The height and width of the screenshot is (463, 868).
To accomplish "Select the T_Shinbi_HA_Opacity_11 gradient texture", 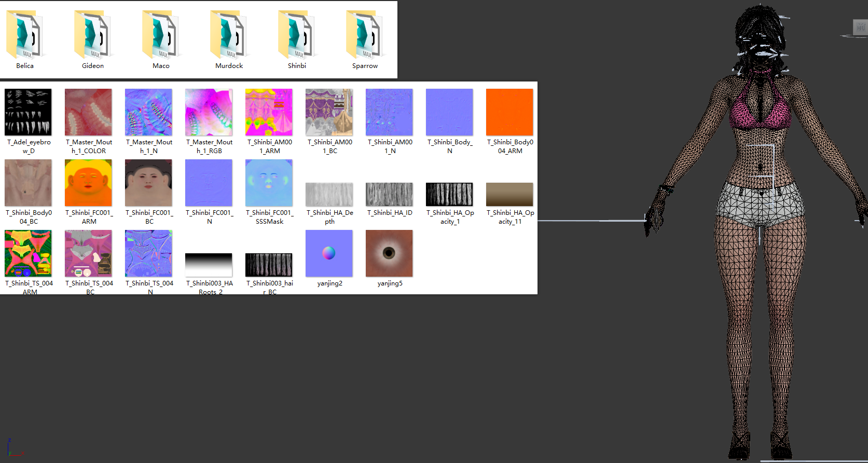I will point(509,194).
